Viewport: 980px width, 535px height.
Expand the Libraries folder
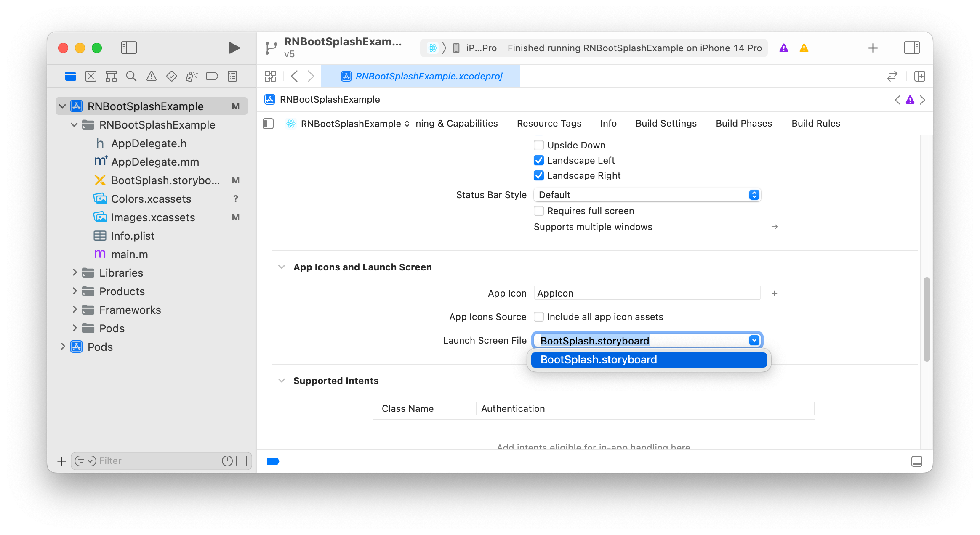75,273
